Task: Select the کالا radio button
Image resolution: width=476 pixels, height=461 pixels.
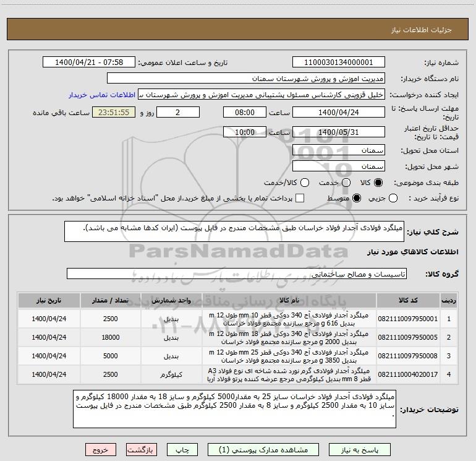Action: (378, 183)
